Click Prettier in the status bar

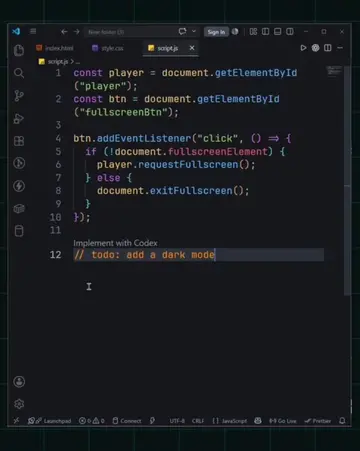click(318, 421)
